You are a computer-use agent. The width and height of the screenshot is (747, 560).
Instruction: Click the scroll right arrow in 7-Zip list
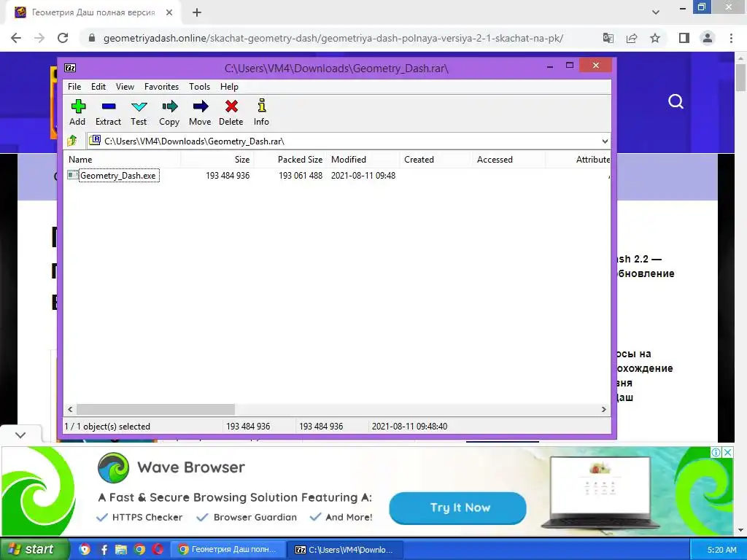click(x=603, y=410)
